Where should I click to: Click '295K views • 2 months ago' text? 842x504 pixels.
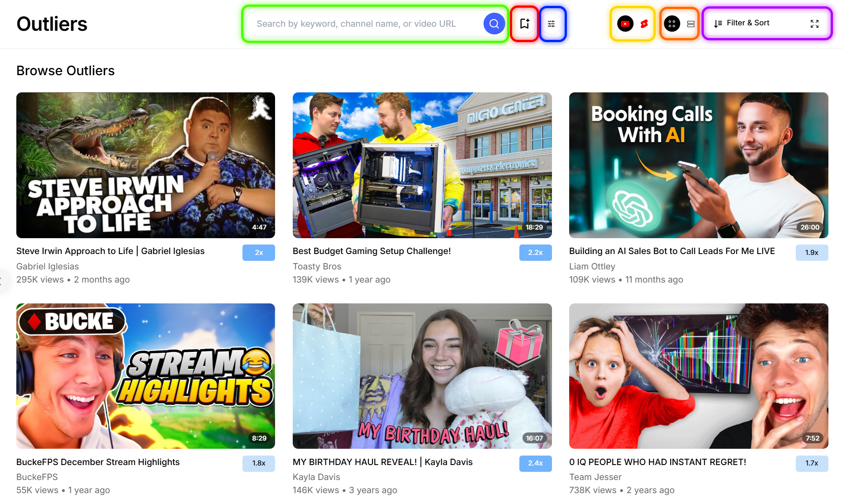pos(73,279)
